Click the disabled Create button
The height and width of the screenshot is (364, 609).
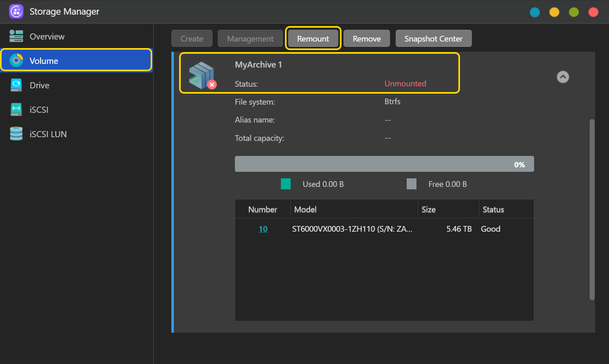pos(192,39)
